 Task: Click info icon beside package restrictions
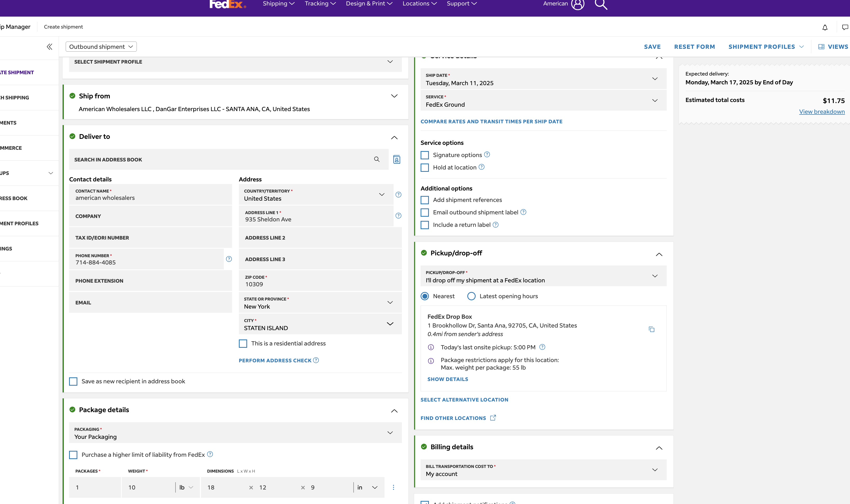pyautogui.click(x=431, y=361)
